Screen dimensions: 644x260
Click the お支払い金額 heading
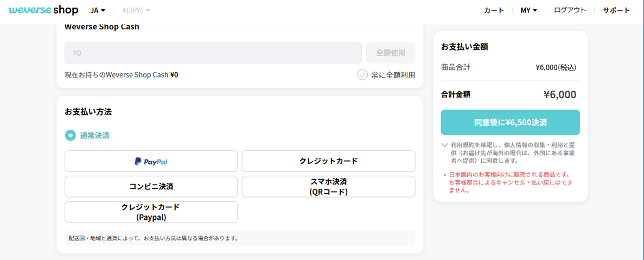click(464, 47)
